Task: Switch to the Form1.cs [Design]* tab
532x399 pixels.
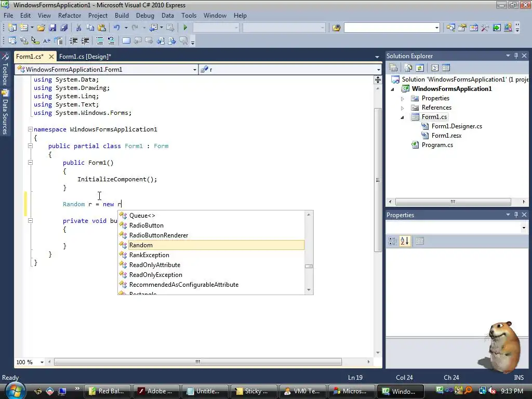Action: point(85,57)
